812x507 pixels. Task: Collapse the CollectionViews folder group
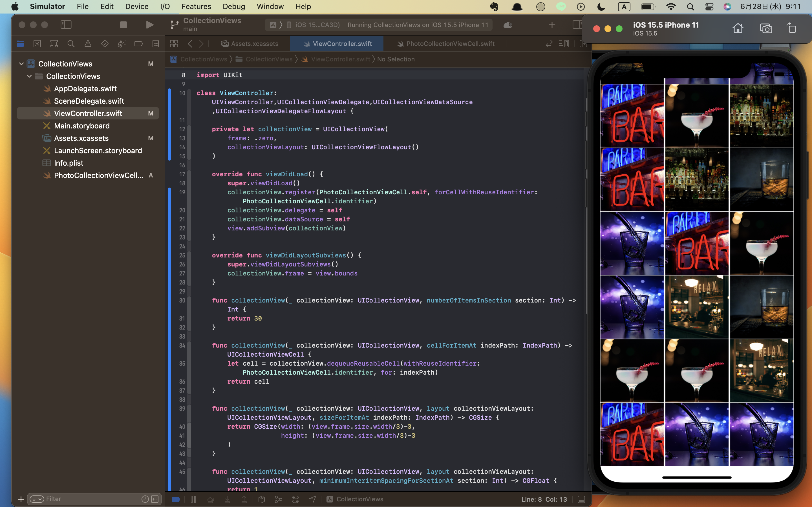click(x=30, y=76)
